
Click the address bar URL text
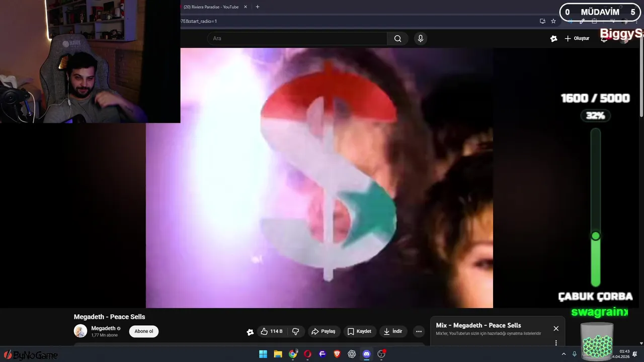199,21
